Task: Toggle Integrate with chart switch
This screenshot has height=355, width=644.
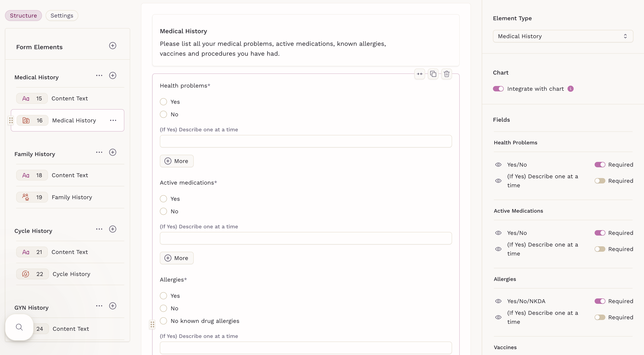Action: point(498,89)
